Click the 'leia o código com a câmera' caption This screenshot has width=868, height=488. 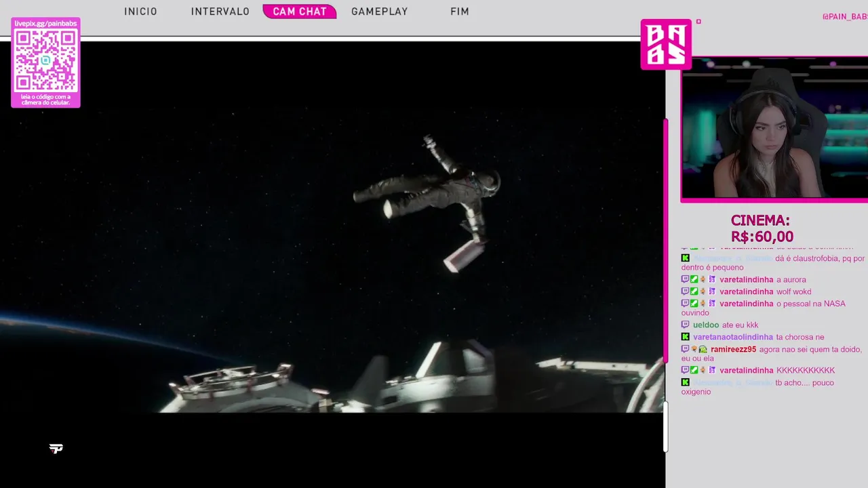(45, 100)
